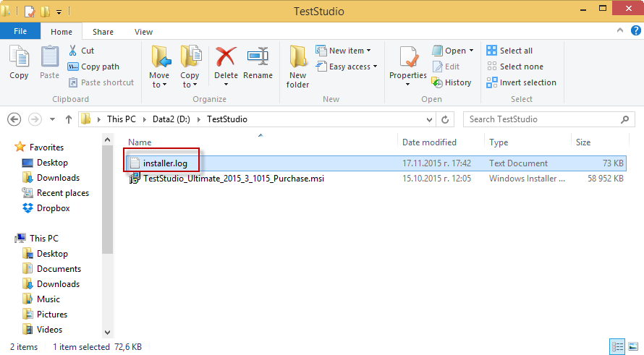The width and height of the screenshot is (644, 355).
Task: Click Invert selection
Action: click(522, 82)
